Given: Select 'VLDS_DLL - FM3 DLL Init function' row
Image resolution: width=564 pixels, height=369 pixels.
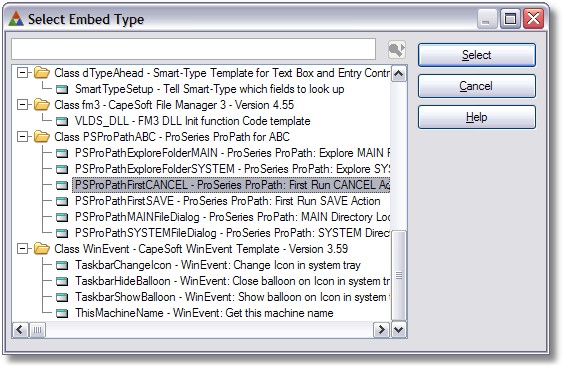Looking at the screenshot, I should click(192, 121).
